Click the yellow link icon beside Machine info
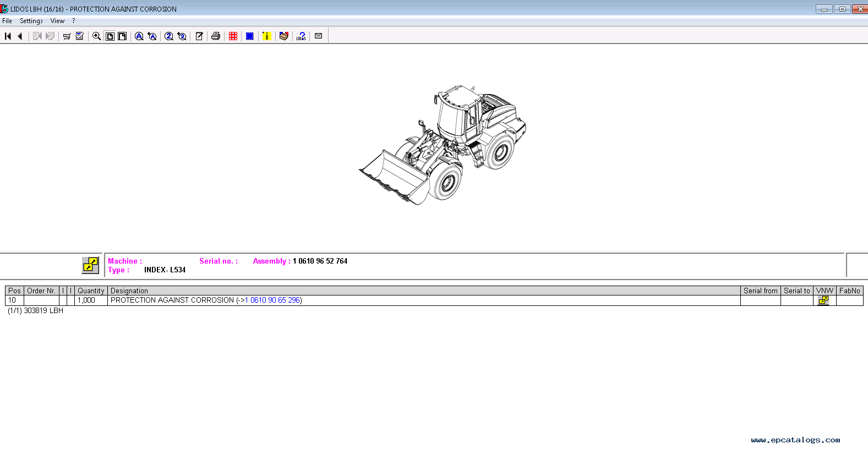Viewport: 868px width, 449px height. coord(90,265)
